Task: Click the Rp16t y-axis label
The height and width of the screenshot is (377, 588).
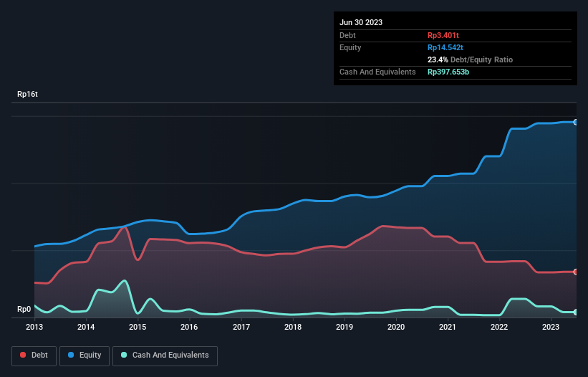Action: [x=27, y=94]
